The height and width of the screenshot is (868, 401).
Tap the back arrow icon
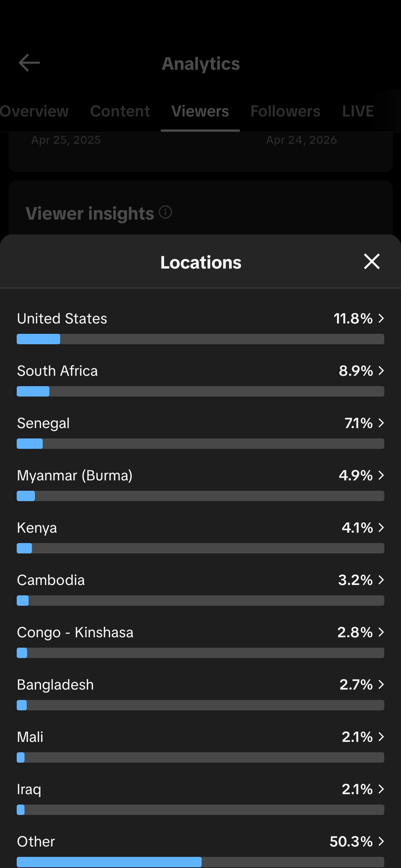coord(29,63)
